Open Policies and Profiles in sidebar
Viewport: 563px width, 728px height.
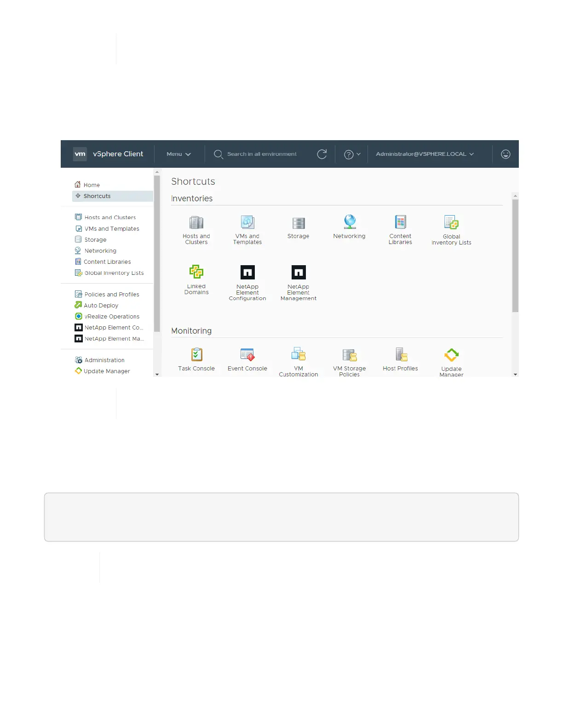pos(107,294)
